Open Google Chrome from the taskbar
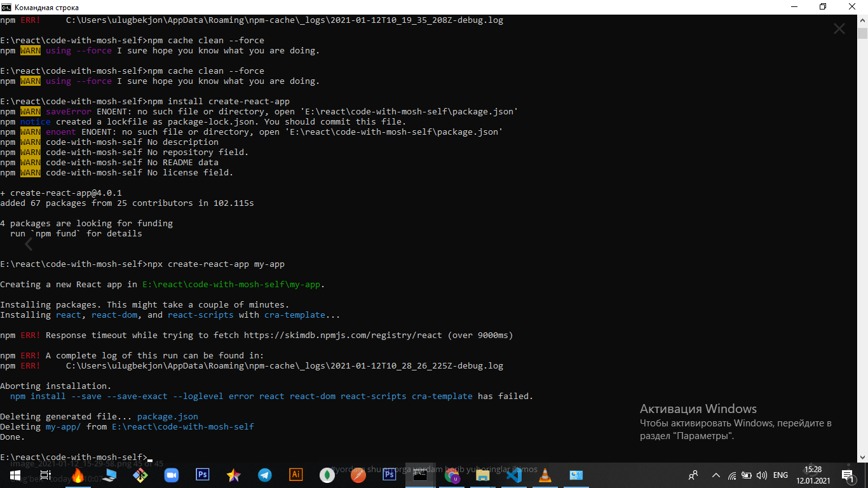This screenshot has height=488, width=868. click(x=452, y=475)
